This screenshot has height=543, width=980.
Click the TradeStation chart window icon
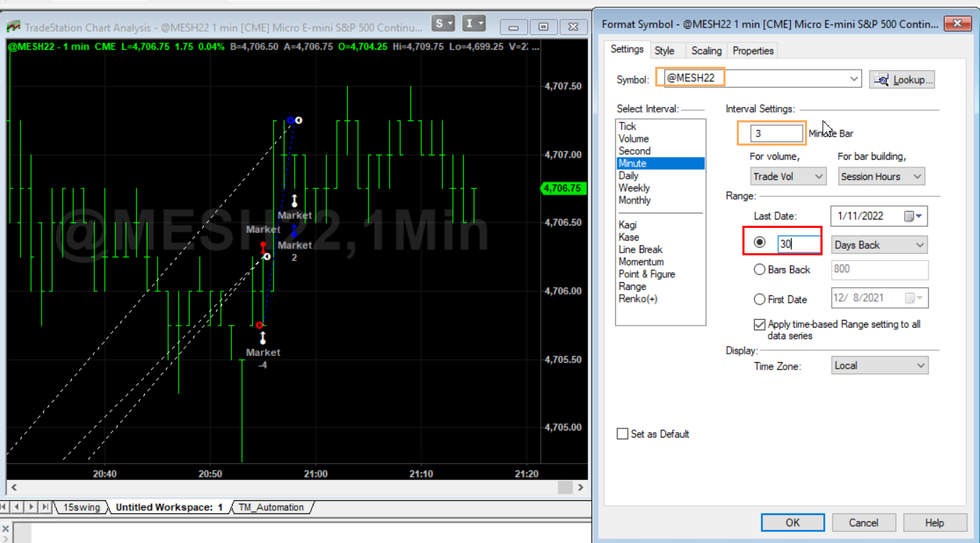(13, 27)
